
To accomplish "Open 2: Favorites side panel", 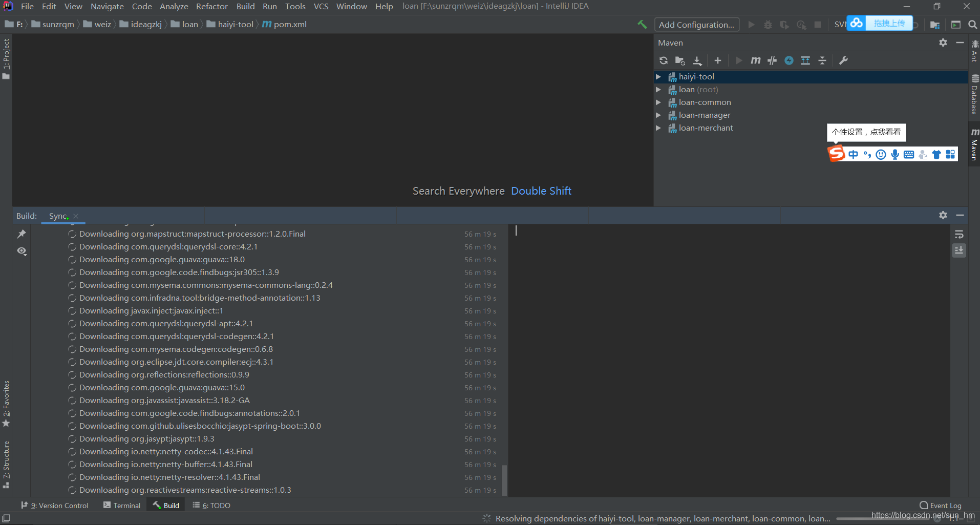I will click(6, 404).
